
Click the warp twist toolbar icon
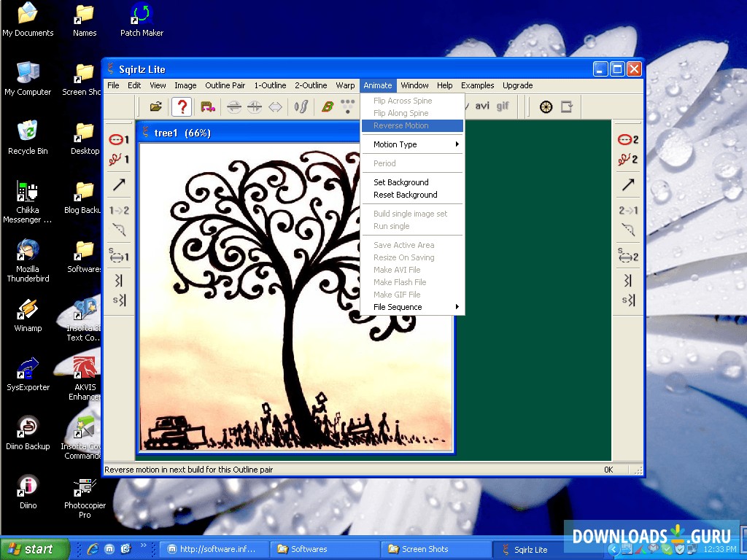[x=301, y=106]
